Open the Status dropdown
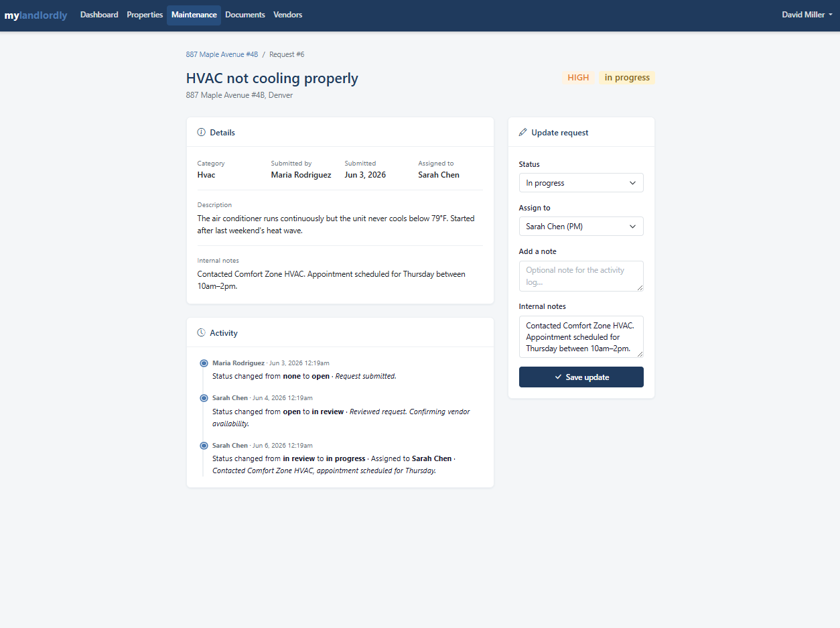840x628 pixels. point(581,183)
